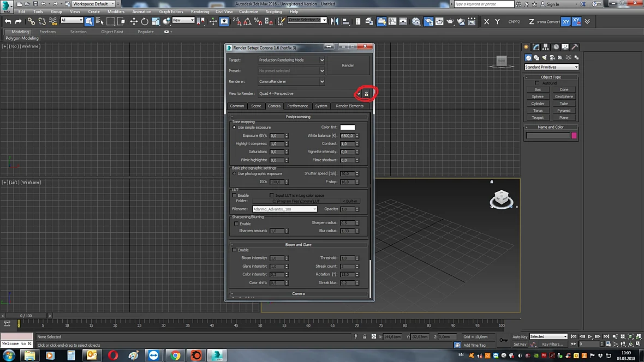Open the reference coordinate View dropdown
The image size is (644, 362).
point(183,20)
